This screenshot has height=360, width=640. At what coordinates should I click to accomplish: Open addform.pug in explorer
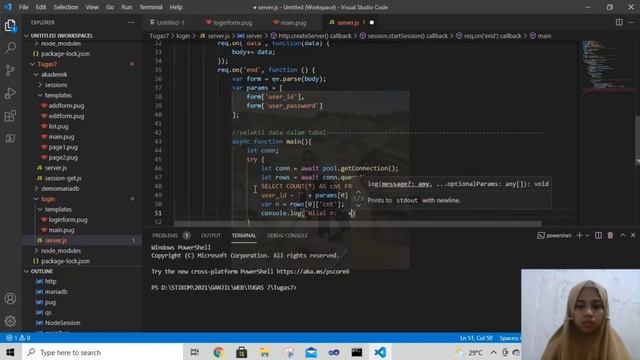(x=66, y=106)
